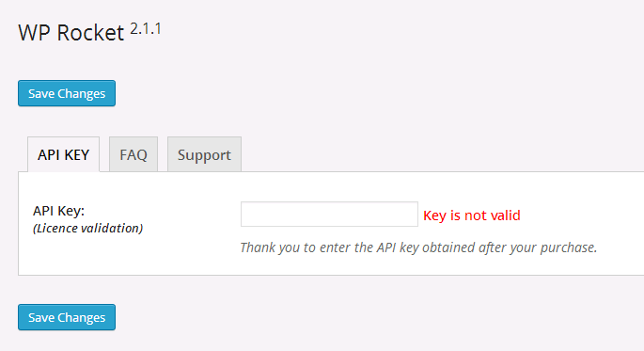Click the top Save Changes button

67,93
